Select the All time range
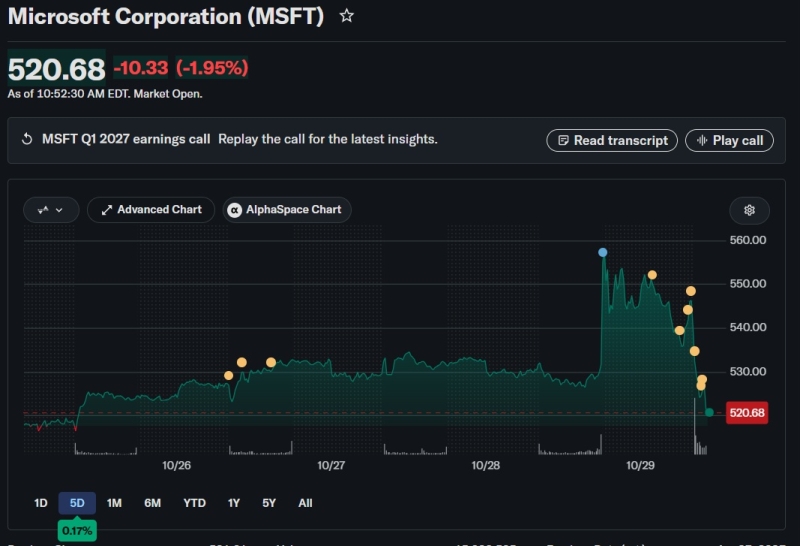This screenshot has width=800, height=546. (305, 503)
